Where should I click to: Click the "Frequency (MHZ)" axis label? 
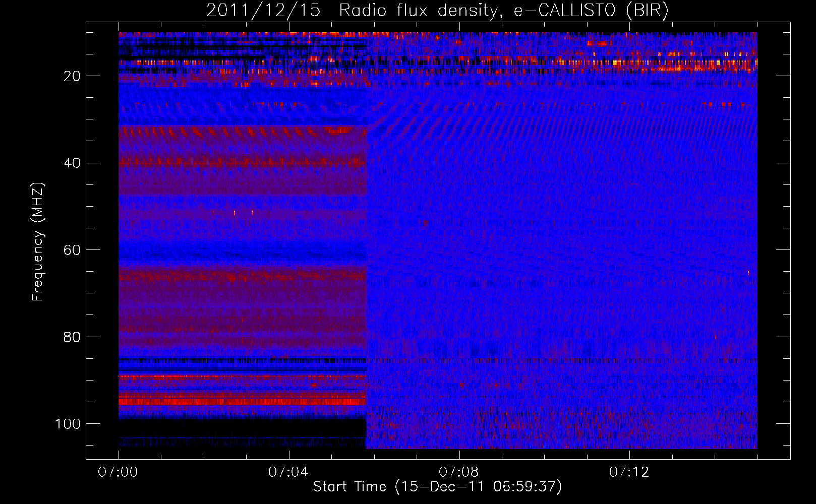(38, 242)
